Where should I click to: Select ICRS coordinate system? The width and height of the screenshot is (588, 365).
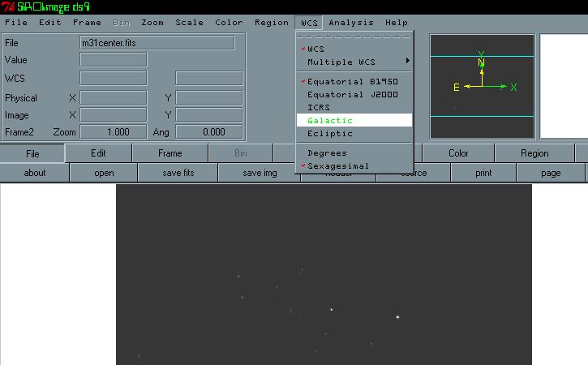(354, 107)
